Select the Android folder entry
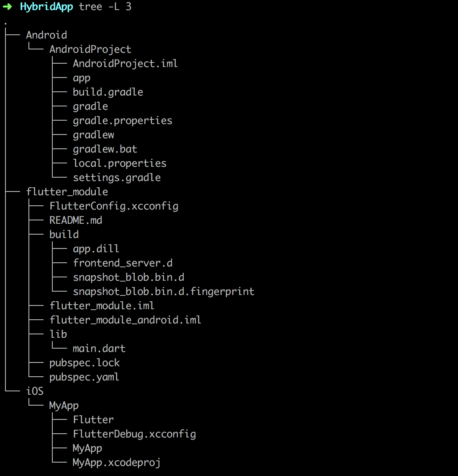Image resolution: width=458 pixels, height=476 pixels. tap(46, 35)
